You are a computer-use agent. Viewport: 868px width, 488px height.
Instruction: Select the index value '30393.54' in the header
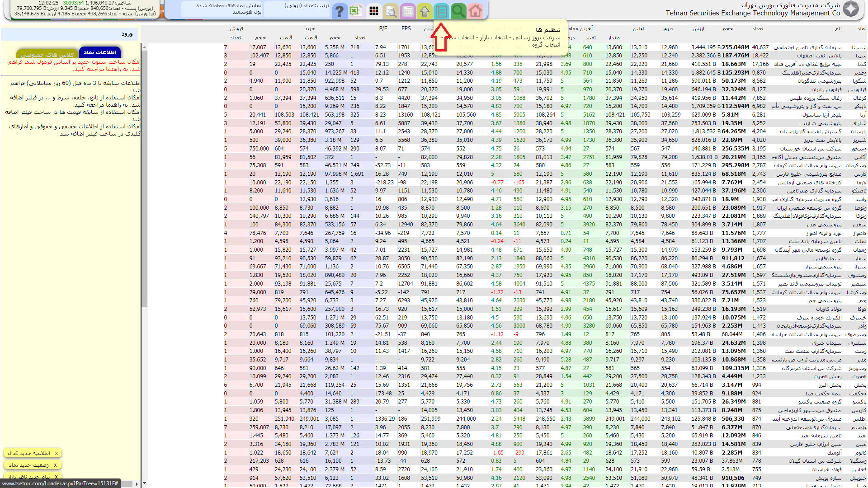point(74,3)
